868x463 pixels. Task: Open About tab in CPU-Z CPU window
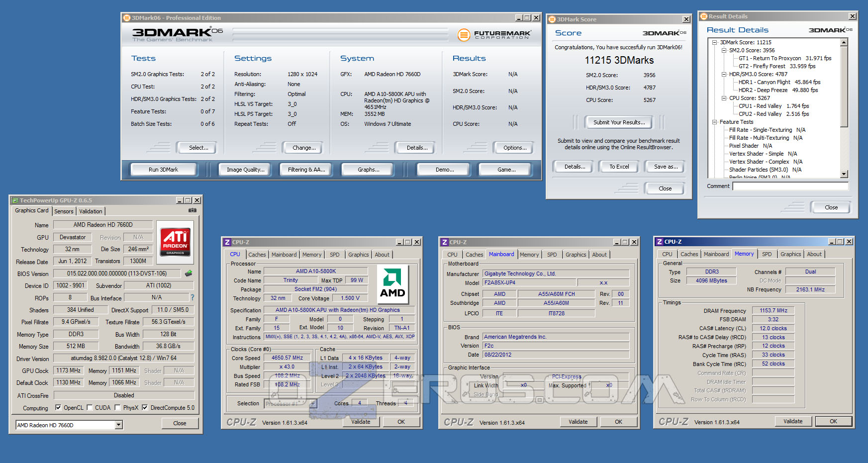tap(382, 255)
